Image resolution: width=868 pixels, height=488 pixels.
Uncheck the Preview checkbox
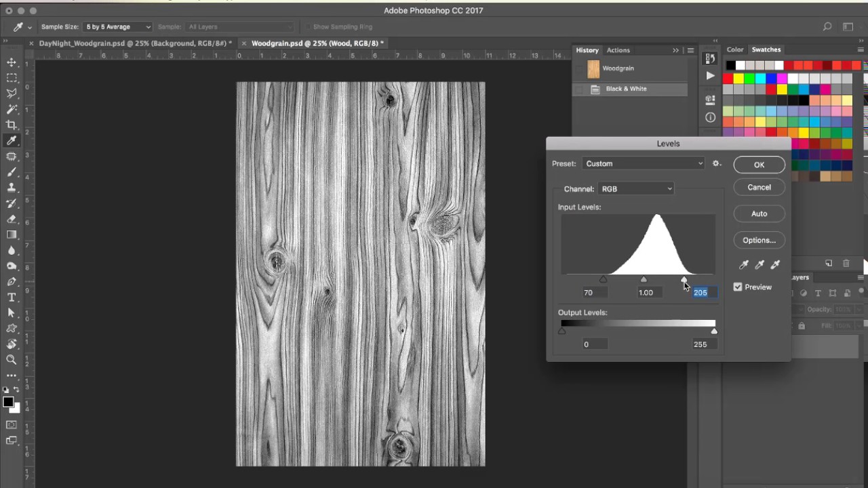(738, 287)
